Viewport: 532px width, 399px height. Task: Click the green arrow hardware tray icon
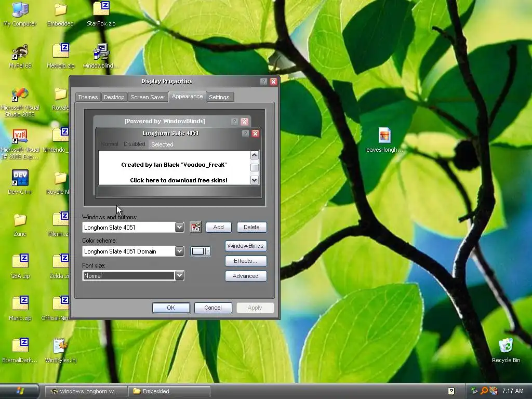point(474,391)
